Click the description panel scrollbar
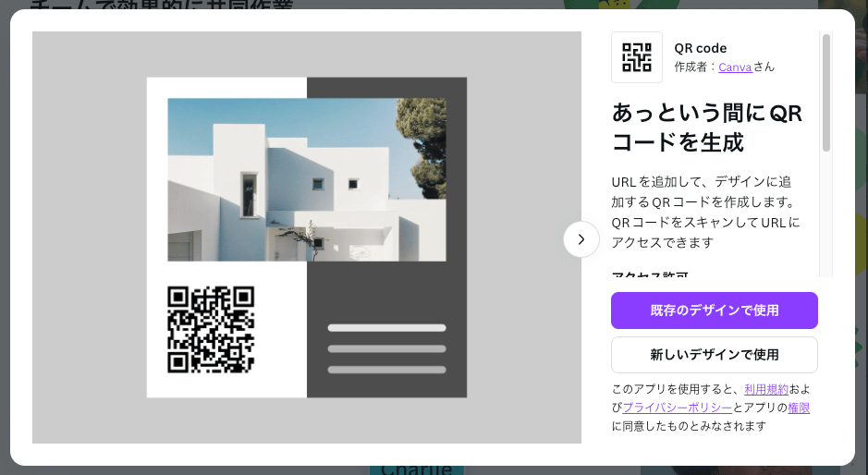Image resolution: width=868 pixels, height=475 pixels. [x=825, y=92]
